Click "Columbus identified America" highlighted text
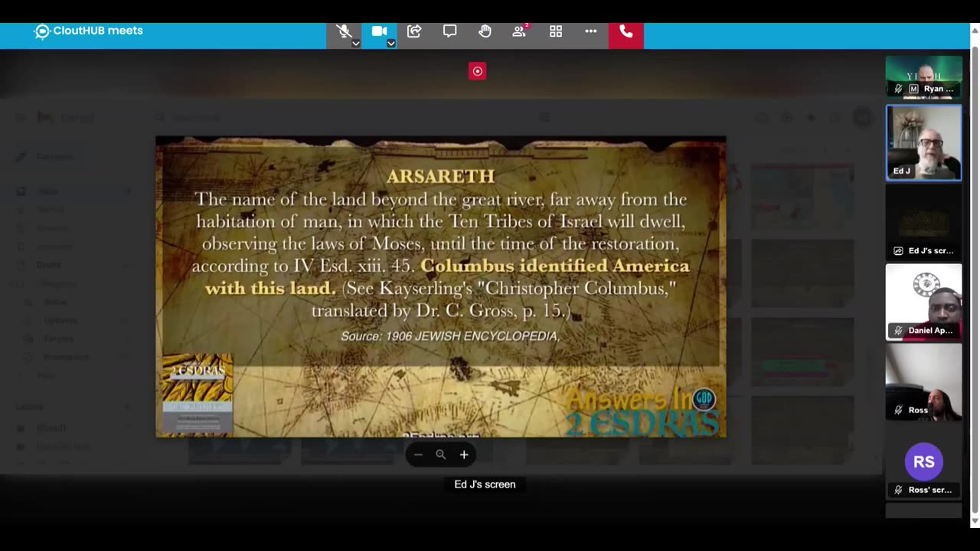 pyautogui.click(x=555, y=266)
